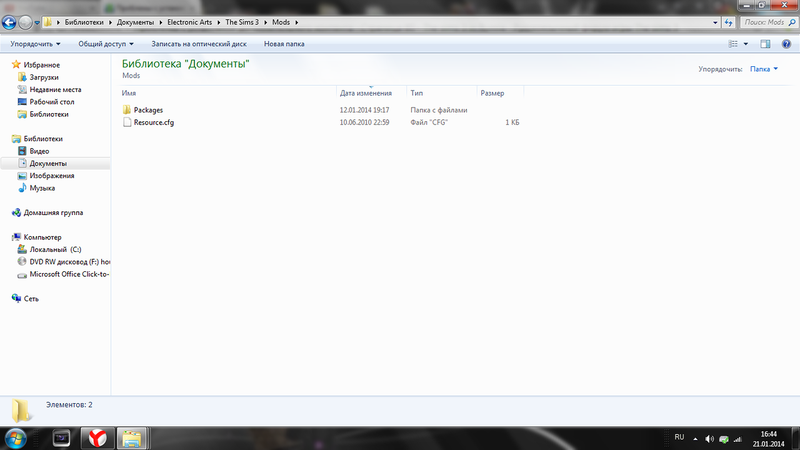
Task: Open the Windows Start menu
Action: (x=17, y=437)
